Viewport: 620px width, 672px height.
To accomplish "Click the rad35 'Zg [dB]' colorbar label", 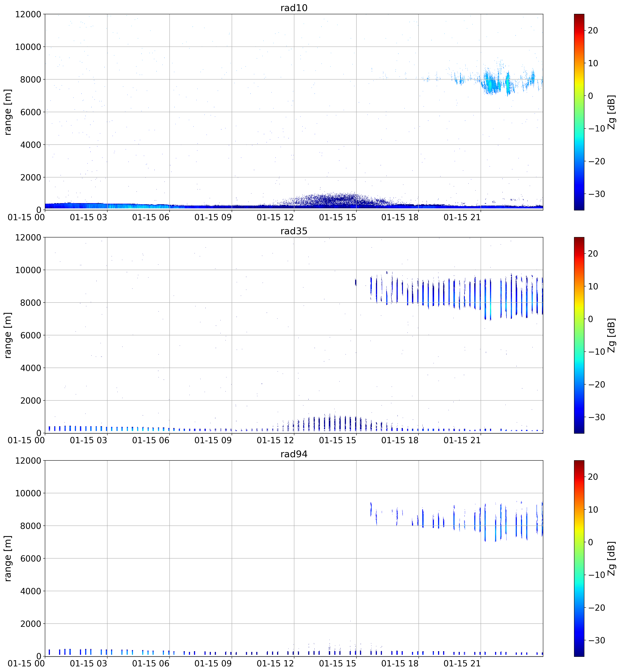I will click(612, 335).
